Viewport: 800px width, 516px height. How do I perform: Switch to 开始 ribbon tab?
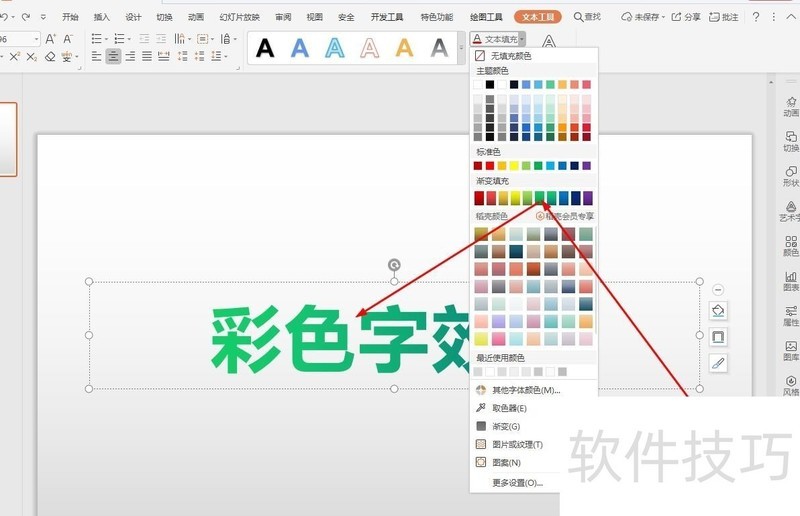[x=70, y=17]
